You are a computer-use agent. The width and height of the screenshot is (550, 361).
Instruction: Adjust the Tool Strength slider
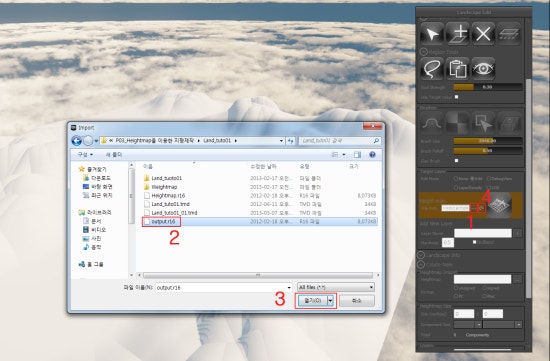(x=488, y=87)
